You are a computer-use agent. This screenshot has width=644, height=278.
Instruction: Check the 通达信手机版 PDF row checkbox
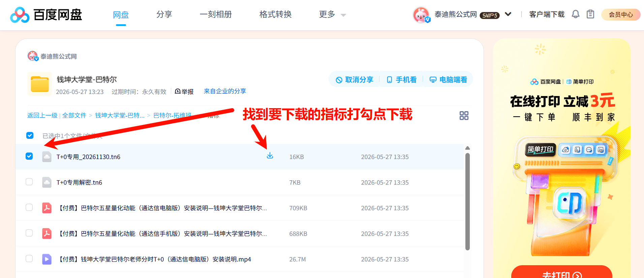(x=29, y=233)
